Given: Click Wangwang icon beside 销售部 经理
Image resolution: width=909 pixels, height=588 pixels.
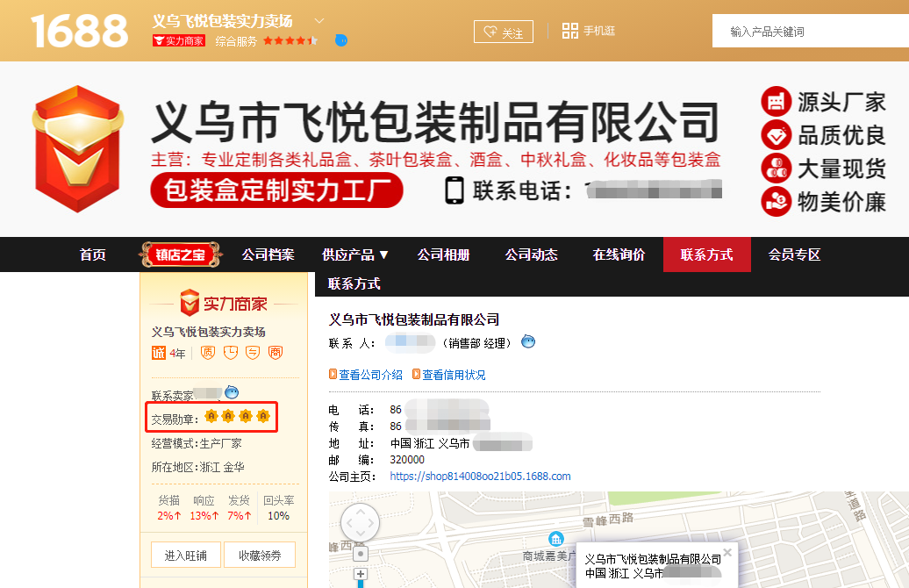Looking at the screenshot, I should pyautogui.click(x=528, y=341).
